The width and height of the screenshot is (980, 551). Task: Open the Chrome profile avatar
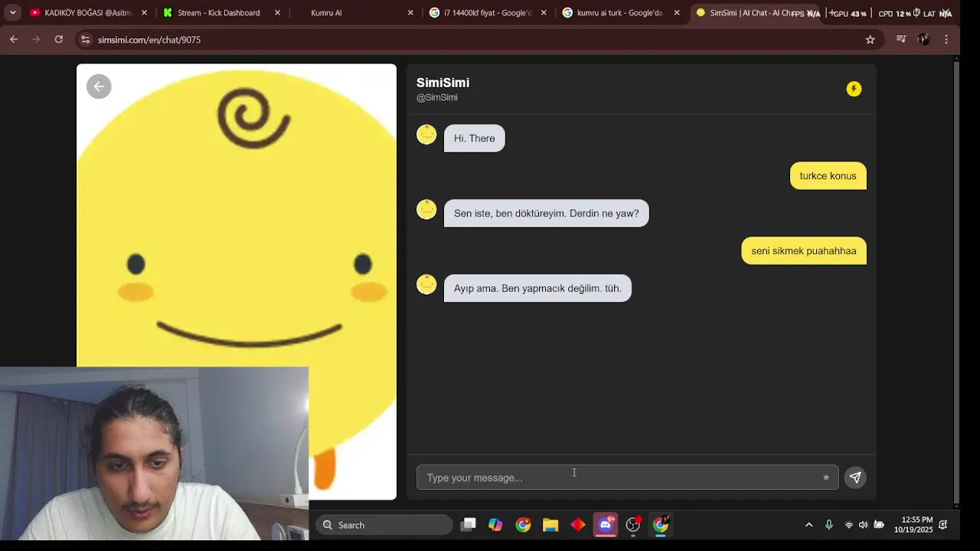click(924, 39)
